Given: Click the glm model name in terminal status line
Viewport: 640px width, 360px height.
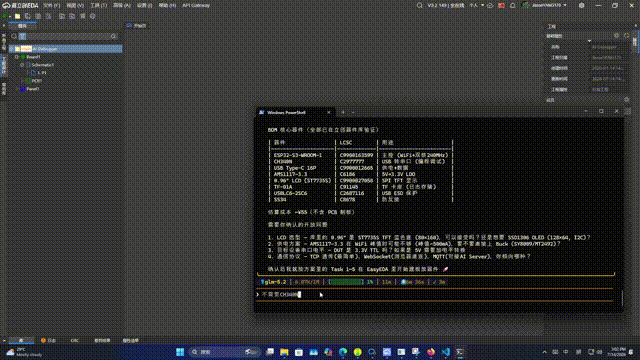Looking at the screenshot, I should (274, 282).
